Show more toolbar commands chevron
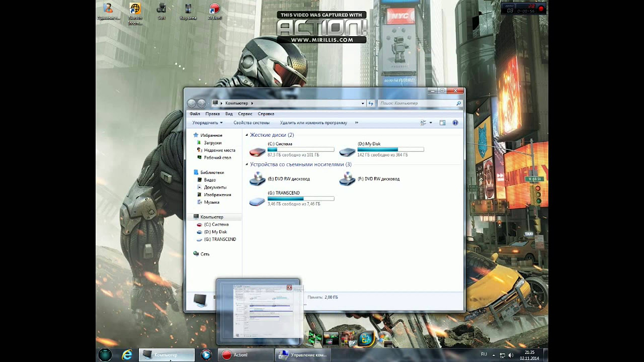 point(357,123)
